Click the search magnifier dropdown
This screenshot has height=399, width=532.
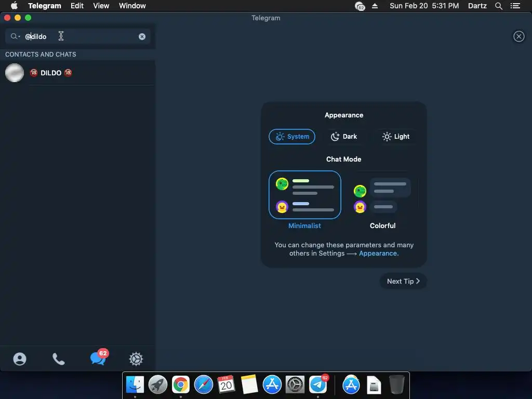click(x=15, y=36)
